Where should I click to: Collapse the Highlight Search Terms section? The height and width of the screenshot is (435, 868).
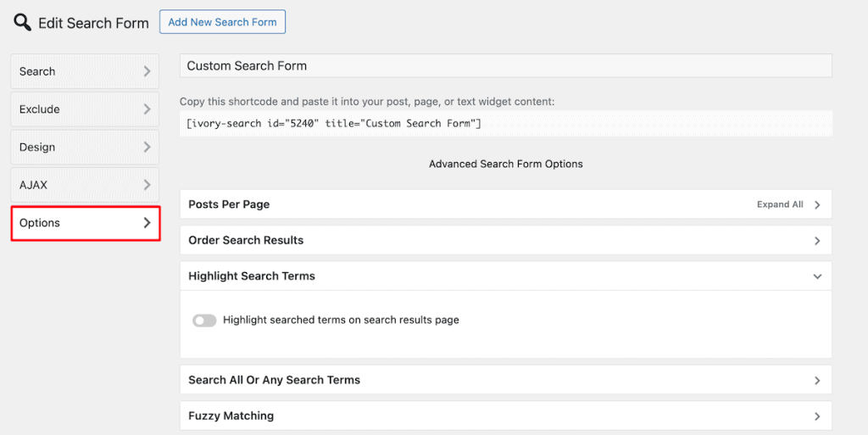pyautogui.click(x=506, y=276)
